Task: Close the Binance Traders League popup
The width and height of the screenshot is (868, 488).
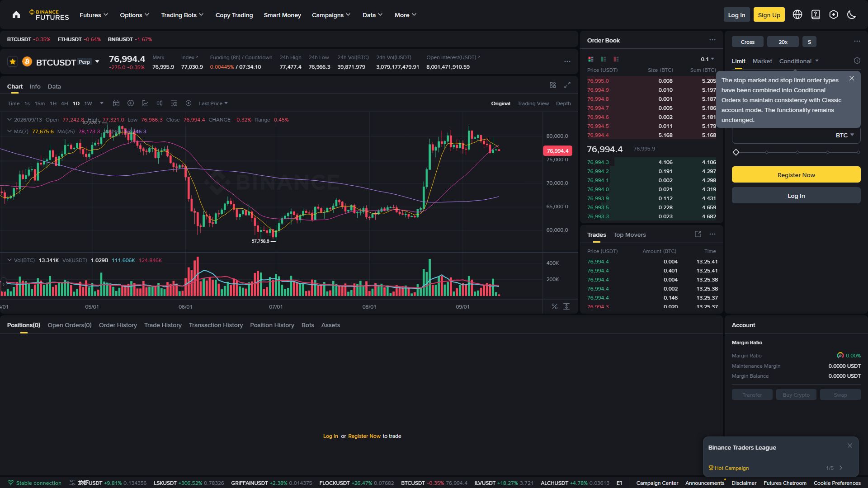Action: point(850,446)
